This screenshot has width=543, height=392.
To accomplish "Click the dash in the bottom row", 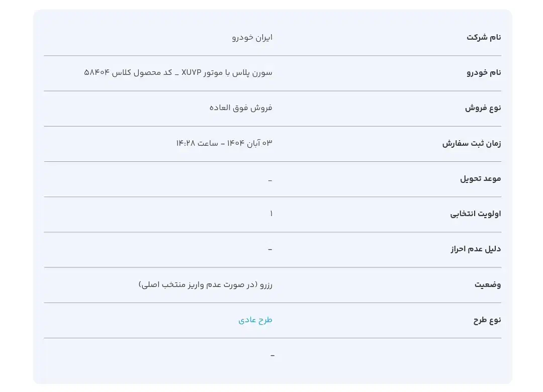I will 272,354.
